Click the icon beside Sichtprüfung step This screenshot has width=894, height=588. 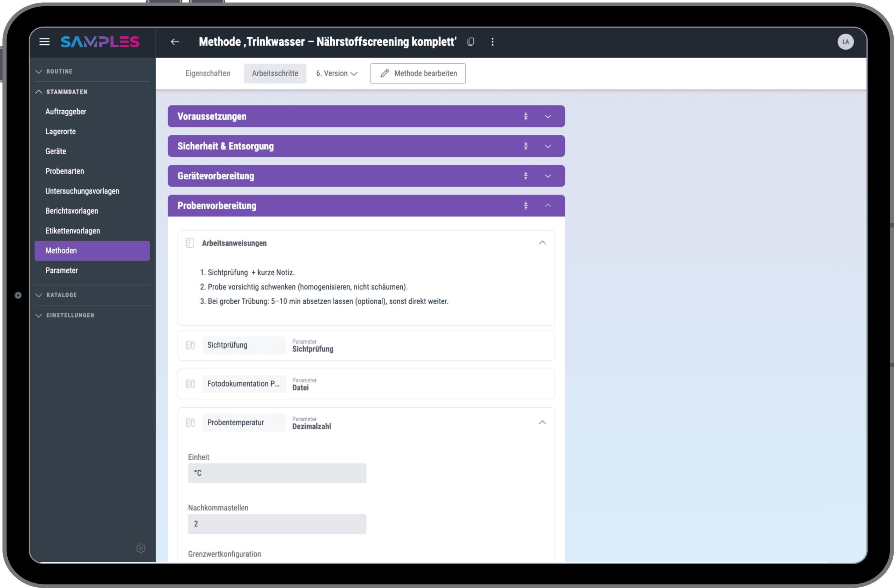coord(190,345)
